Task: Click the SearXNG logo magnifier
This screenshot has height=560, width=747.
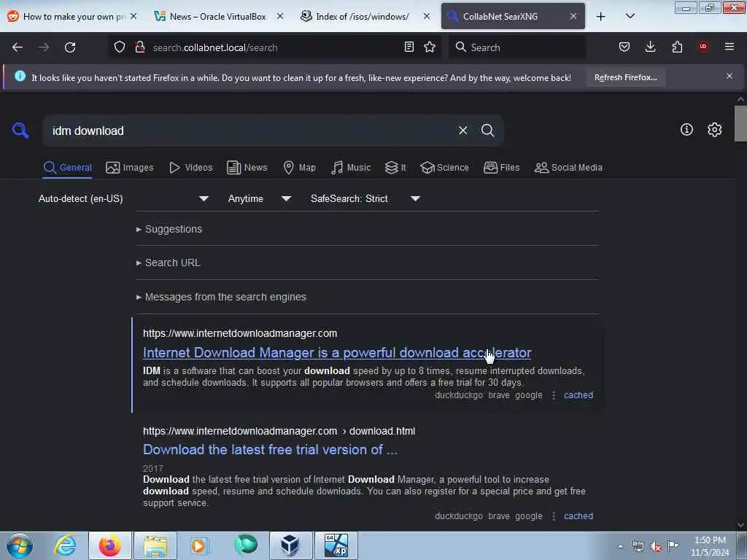Action: [x=20, y=130]
